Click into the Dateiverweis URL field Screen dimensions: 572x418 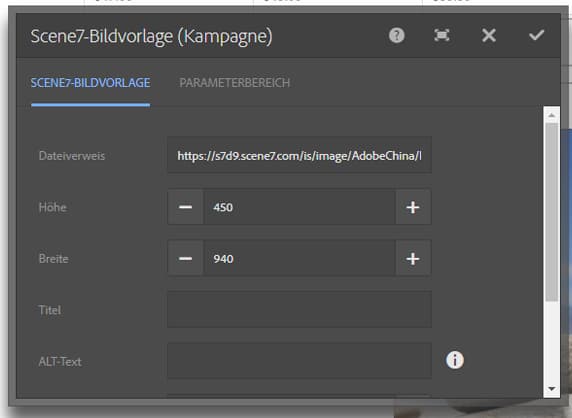click(299, 155)
